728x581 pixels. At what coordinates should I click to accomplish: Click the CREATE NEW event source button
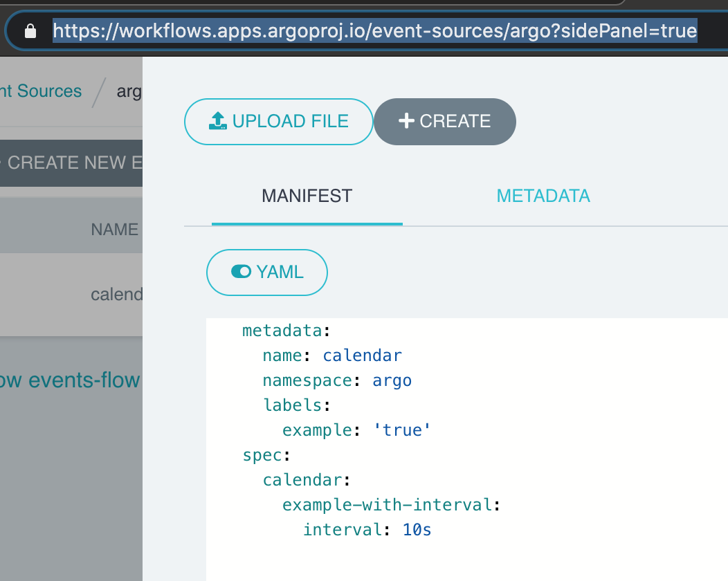71,163
